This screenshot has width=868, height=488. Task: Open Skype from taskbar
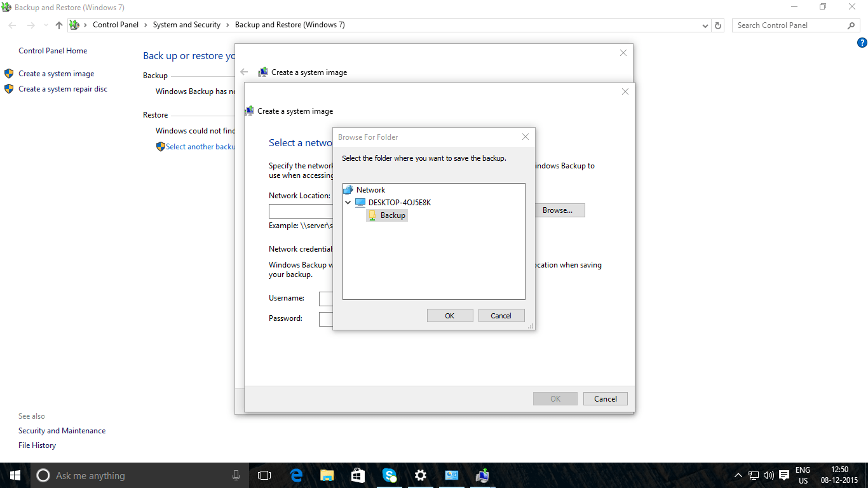coord(390,475)
